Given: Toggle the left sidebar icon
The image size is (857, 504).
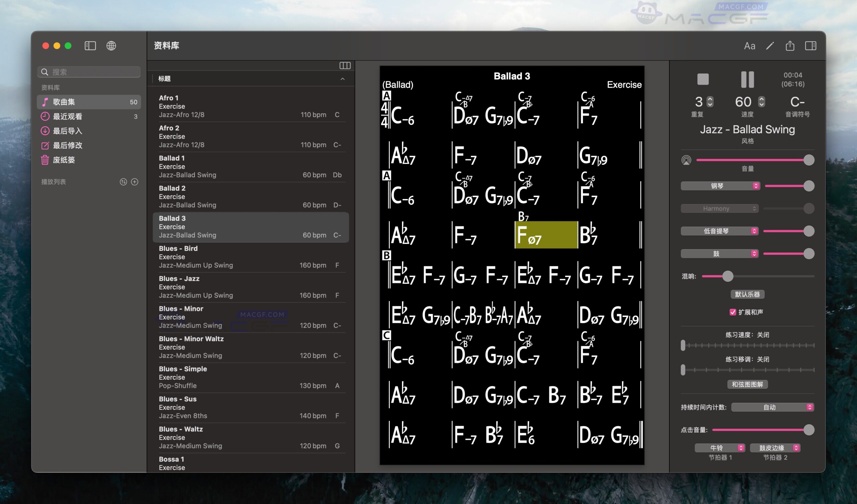Looking at the screenshot, I should click(x=90, y=46).
